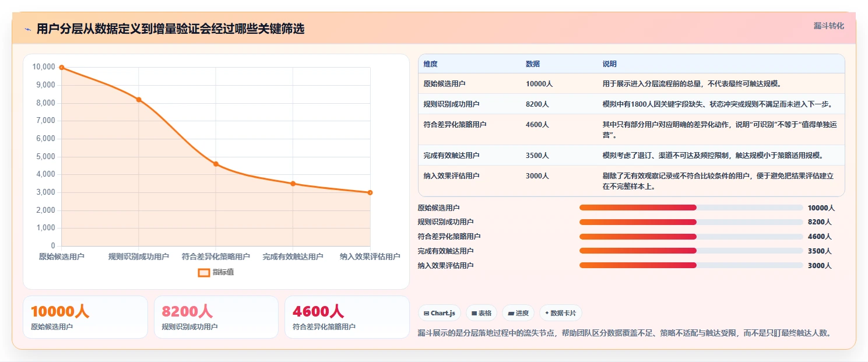Click 纳入效果评估用户 in the table's first column
Viewport: 868px width, 362px height.
click(451, 176)
